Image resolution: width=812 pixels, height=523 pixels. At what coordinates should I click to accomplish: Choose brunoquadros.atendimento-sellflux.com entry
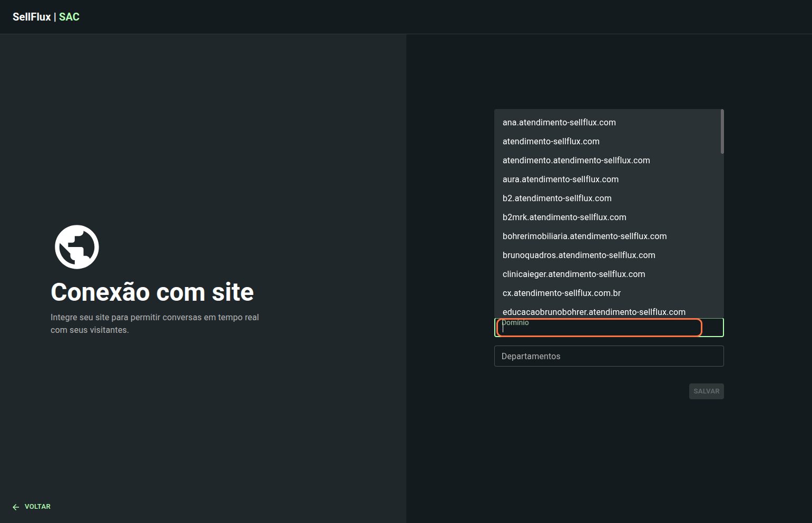pos(579,255)
